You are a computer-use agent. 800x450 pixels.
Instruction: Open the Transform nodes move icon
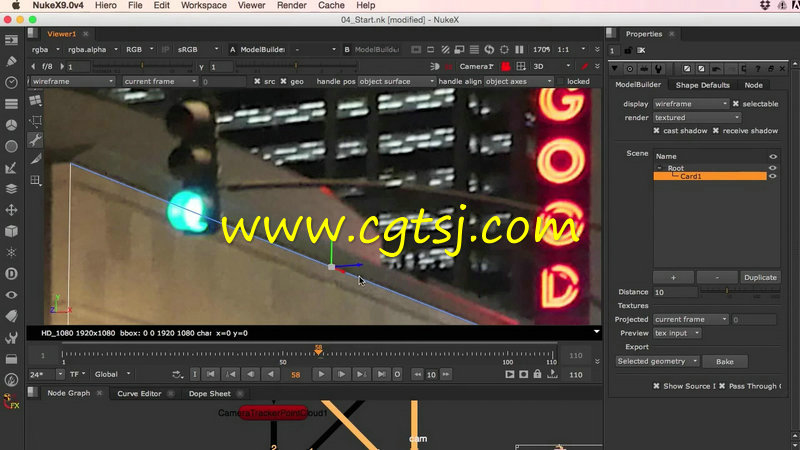point(11,210)
